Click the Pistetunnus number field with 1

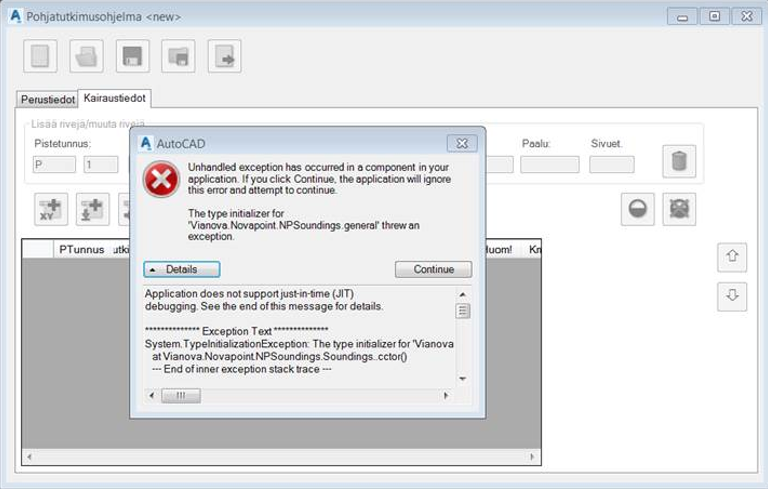(x=100, y=165)
